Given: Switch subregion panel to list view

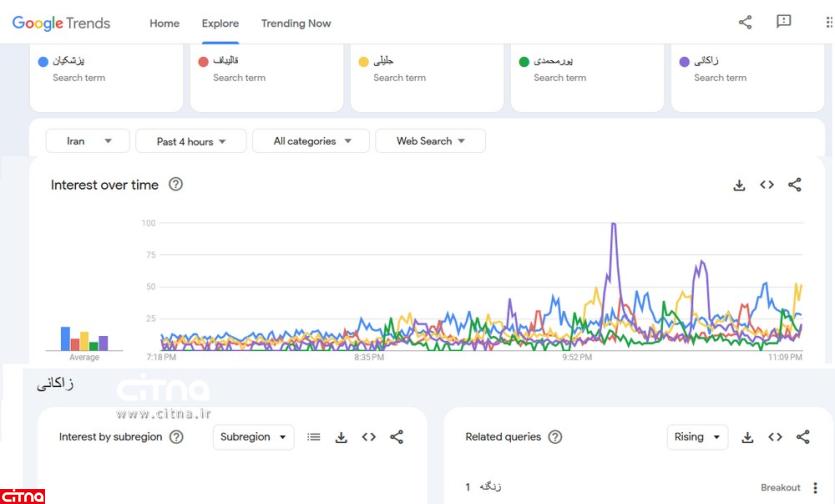Looking at the screenshot, I should point(314,437).
